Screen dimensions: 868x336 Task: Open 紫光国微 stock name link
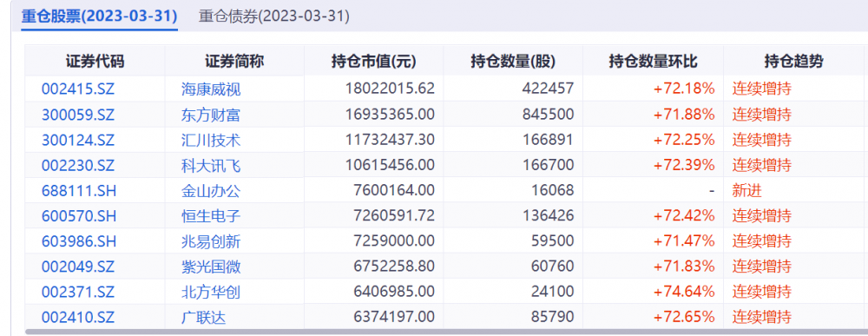[211, 267]
